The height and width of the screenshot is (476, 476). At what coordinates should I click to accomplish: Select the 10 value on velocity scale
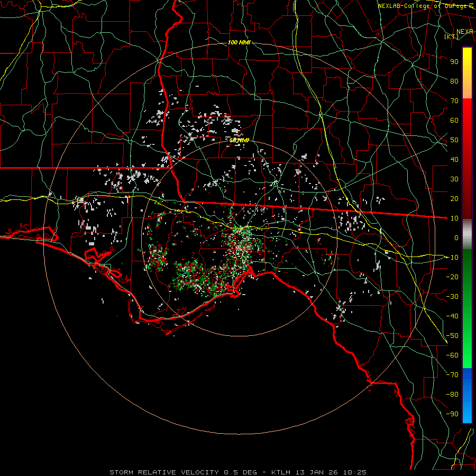454,218
